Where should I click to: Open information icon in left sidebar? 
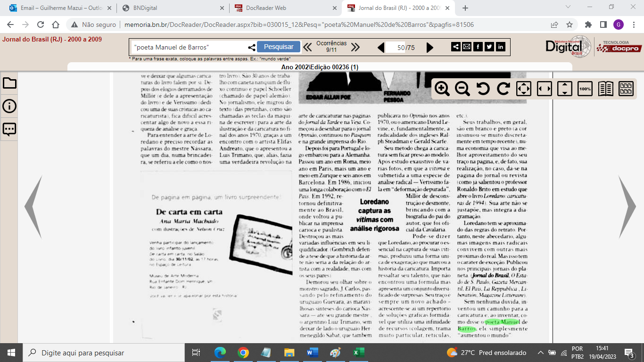click(9, 106)
